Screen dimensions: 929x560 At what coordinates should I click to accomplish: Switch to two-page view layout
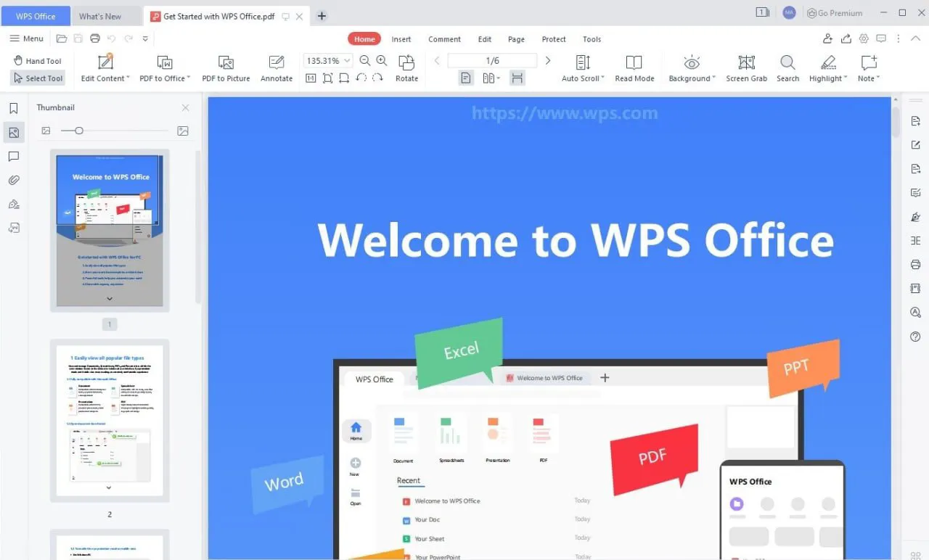click(487, 78)
